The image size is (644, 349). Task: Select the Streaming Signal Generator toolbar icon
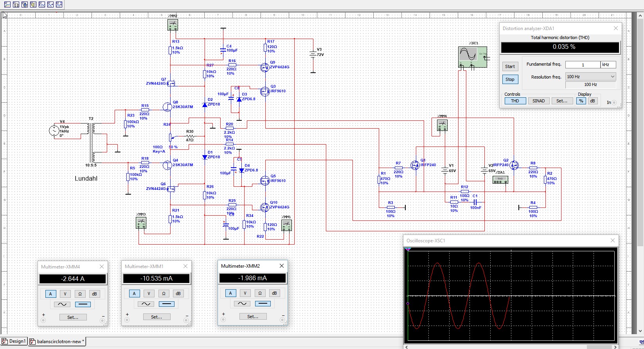coord(59,4)
